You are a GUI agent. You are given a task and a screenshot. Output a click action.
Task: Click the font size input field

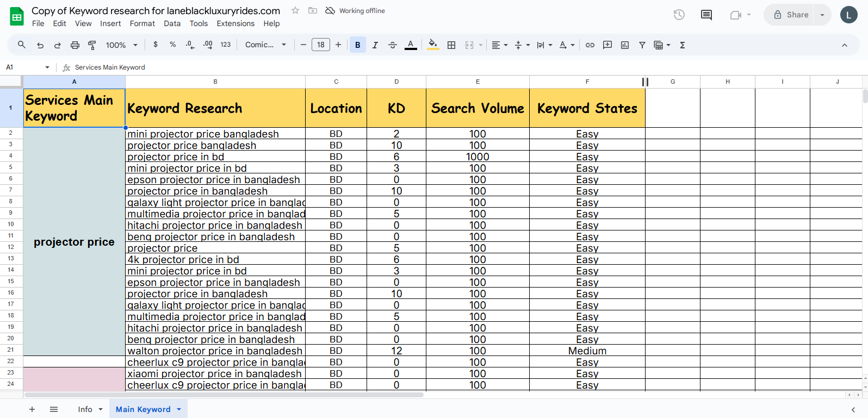(x=321, y=45)
